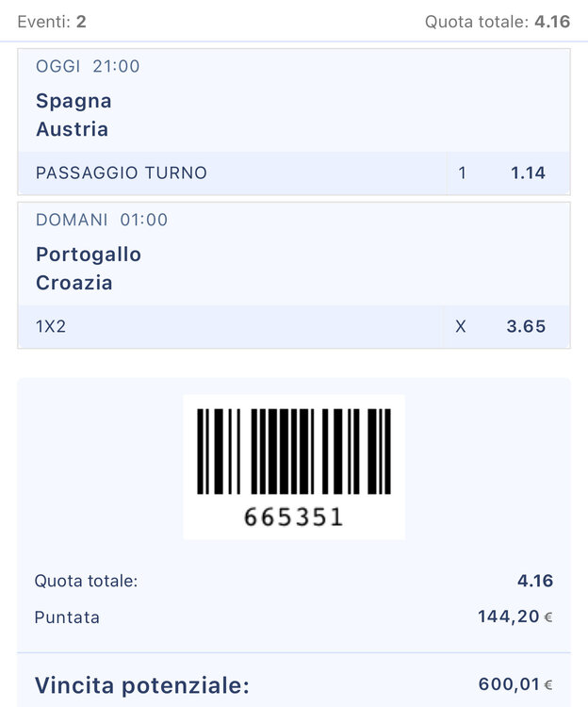Tap Eventi: 2 counter in header
This screenshot has height=707, width=588.
point(52,22)
